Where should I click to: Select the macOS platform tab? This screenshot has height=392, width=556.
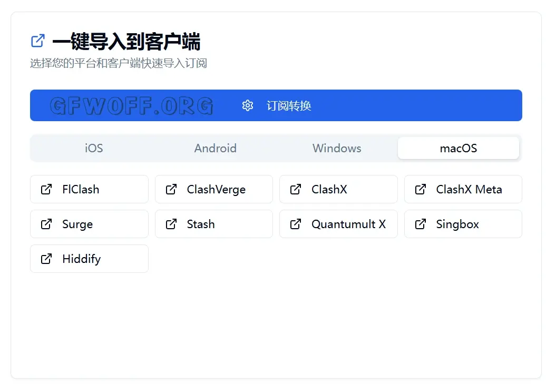(x=458, y=148)
